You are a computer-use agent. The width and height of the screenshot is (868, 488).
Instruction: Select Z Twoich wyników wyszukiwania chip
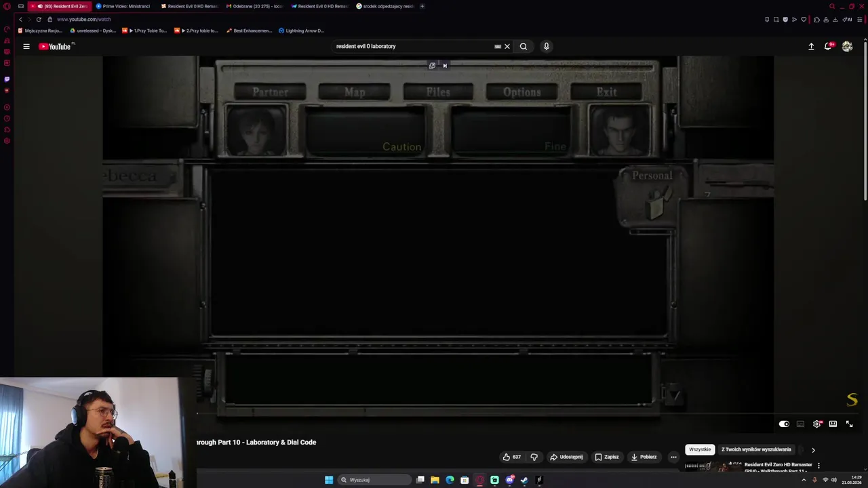click(756, 449)
